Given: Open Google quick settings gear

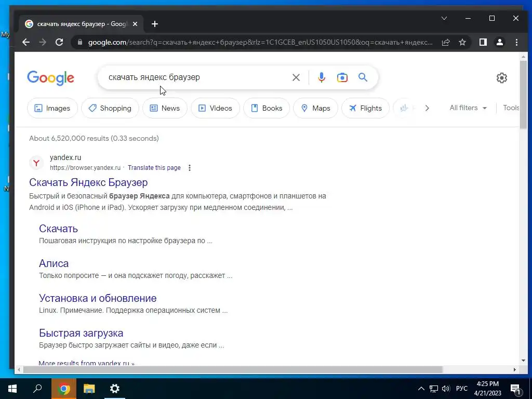Looking at the screenshot, I should click(x=501, y=78).
